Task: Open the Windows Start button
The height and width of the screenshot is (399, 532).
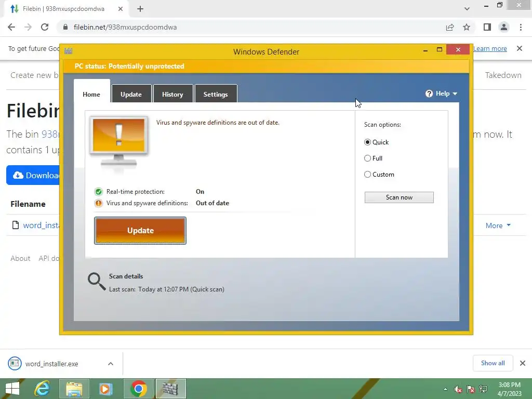Action: click(12, 389)
